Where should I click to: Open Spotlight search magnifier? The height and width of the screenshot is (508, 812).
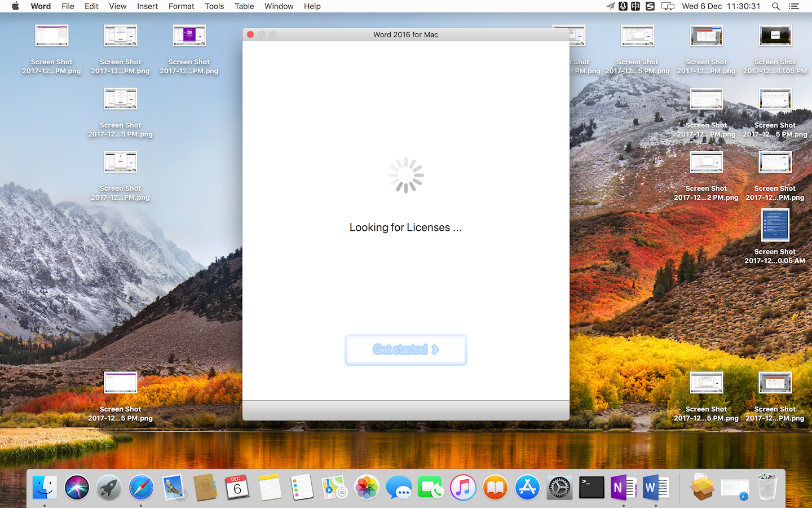point(776,6)
